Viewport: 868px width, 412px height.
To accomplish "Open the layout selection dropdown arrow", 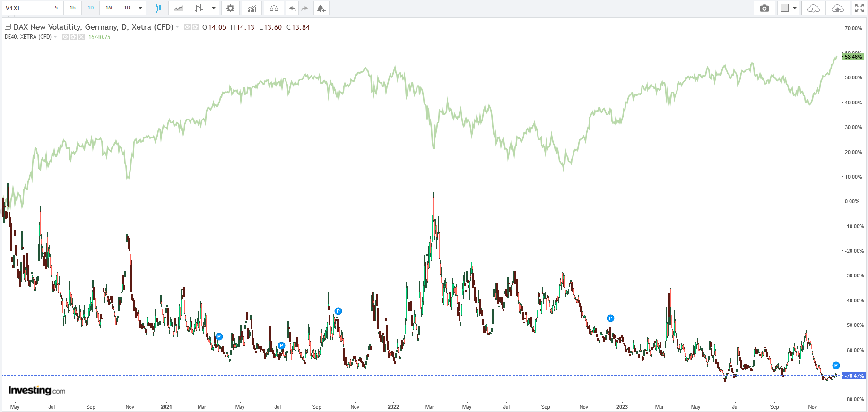I will [795, 8].
